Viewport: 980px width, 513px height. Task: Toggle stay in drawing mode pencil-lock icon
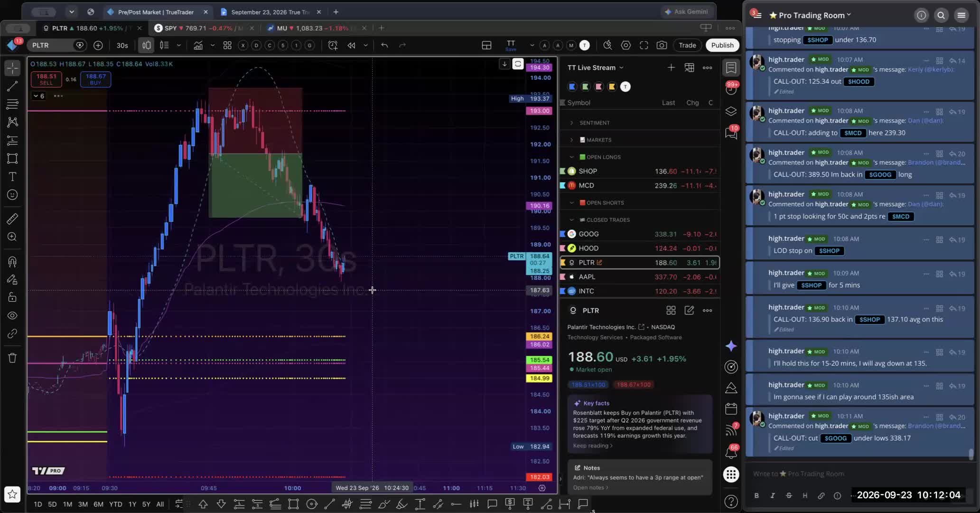(x=12, y=279)
